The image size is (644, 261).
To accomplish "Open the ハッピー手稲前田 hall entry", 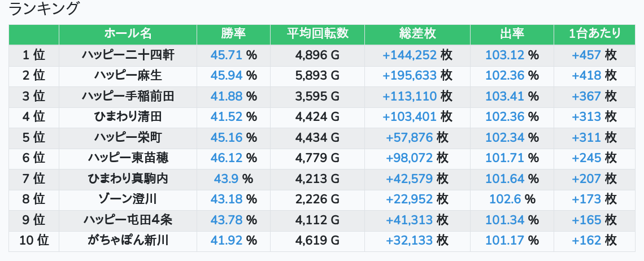I will click(128, 97).
